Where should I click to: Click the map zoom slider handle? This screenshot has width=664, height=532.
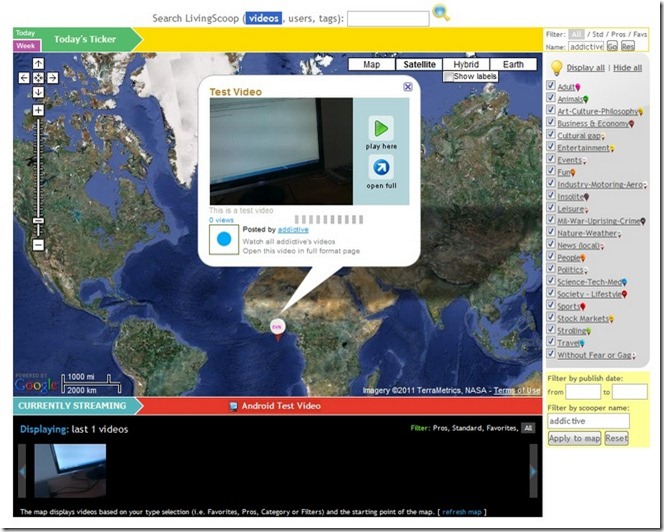38,220
